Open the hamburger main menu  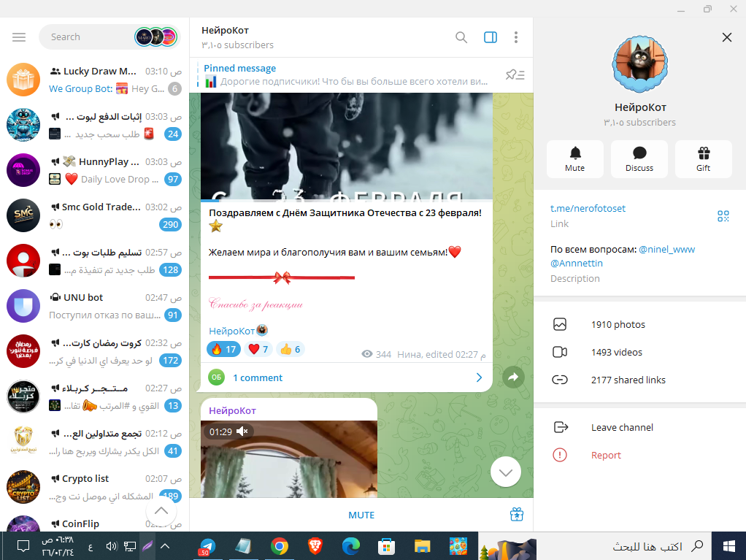click(x=19, y=37)
